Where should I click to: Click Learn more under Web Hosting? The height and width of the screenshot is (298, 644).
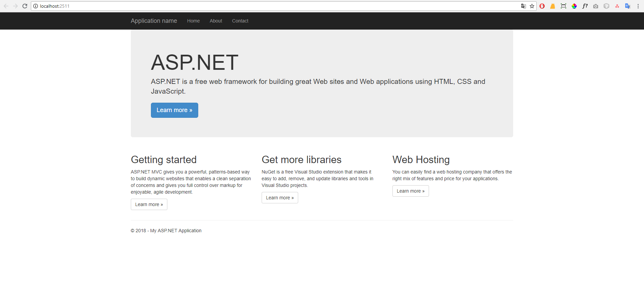coord(411,191)
